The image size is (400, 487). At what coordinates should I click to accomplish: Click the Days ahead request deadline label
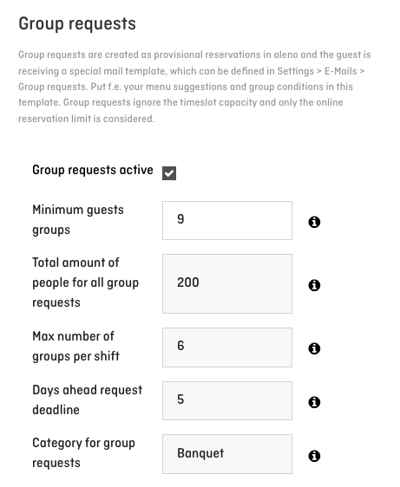(x=87, y=400)
